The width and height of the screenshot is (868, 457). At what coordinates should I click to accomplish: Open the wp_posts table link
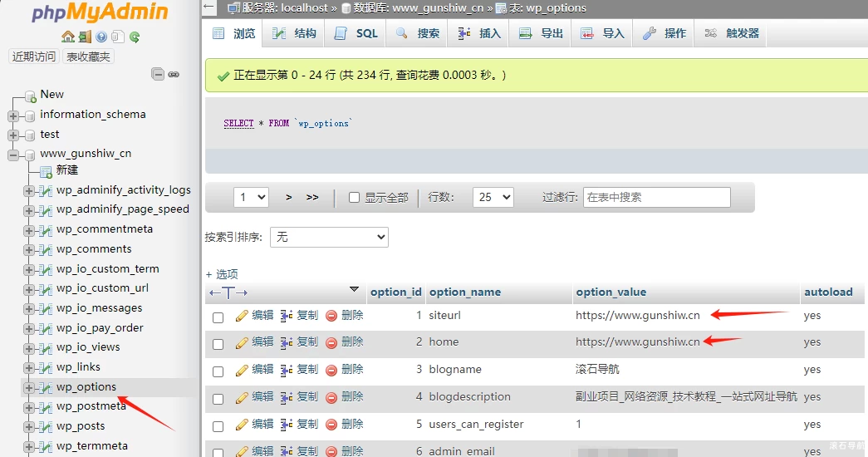click(81, 426)
